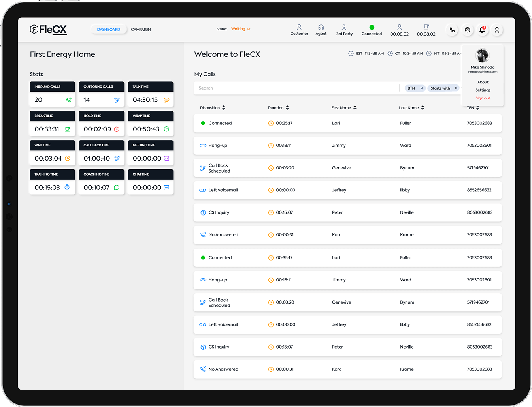Switch to the DASHBOARD tab
The image size is (532, 407).
[109, 30]
